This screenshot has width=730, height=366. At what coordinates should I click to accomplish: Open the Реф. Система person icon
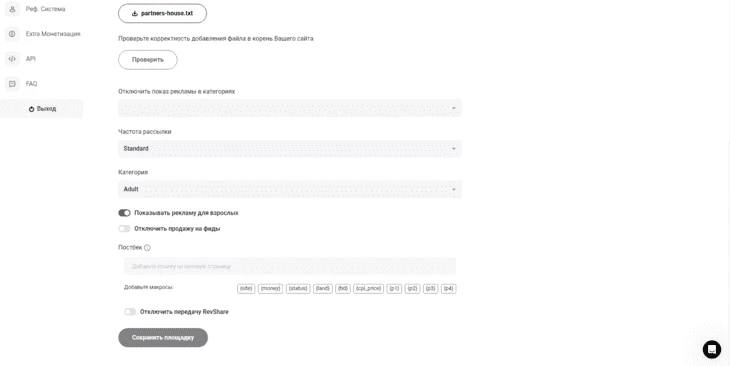click(12, 9)
